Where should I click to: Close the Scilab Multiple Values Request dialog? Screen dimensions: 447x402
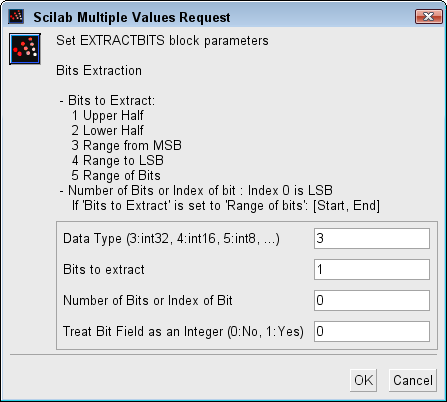[428, 16]
